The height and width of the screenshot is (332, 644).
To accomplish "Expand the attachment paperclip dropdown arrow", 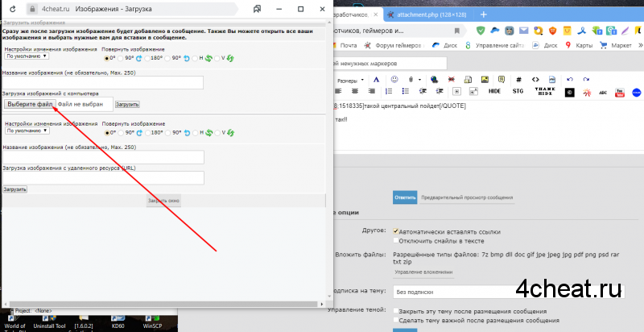I will click(419, 80).
